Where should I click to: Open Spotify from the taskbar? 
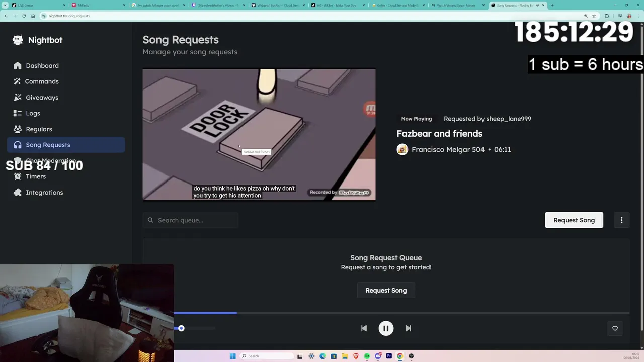tap(367, 356)
